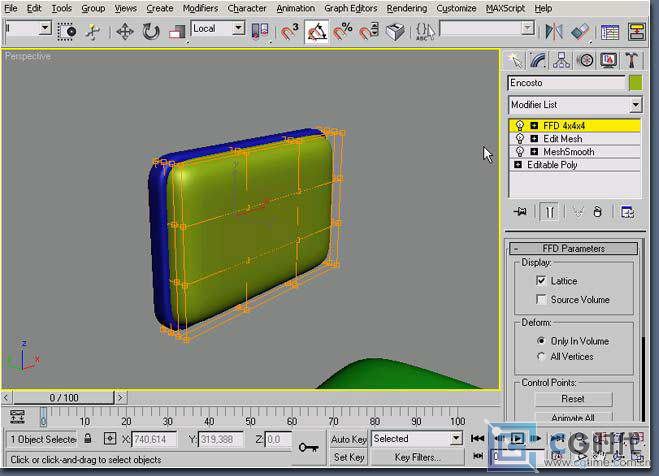659x476 pixels.
Task: Choose the Select and Rotate tool
Action: (x=151, y=32)
